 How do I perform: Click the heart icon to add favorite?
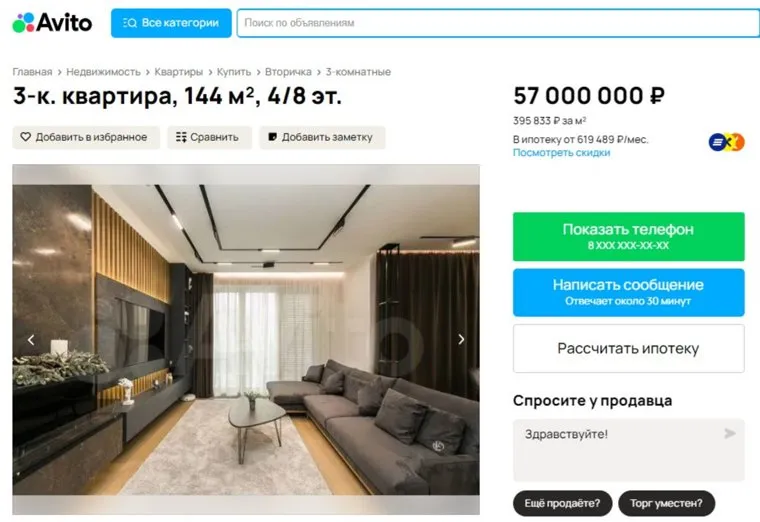[25, 137]
